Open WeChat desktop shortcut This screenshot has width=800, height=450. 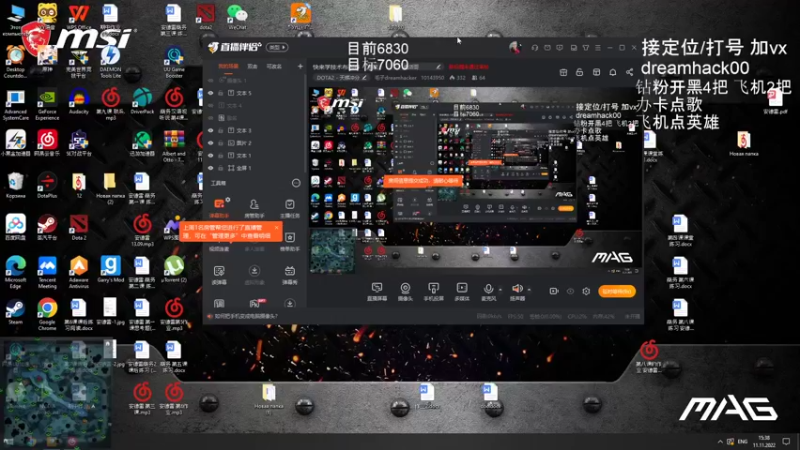pyautogui.click(x=237, y=17)
